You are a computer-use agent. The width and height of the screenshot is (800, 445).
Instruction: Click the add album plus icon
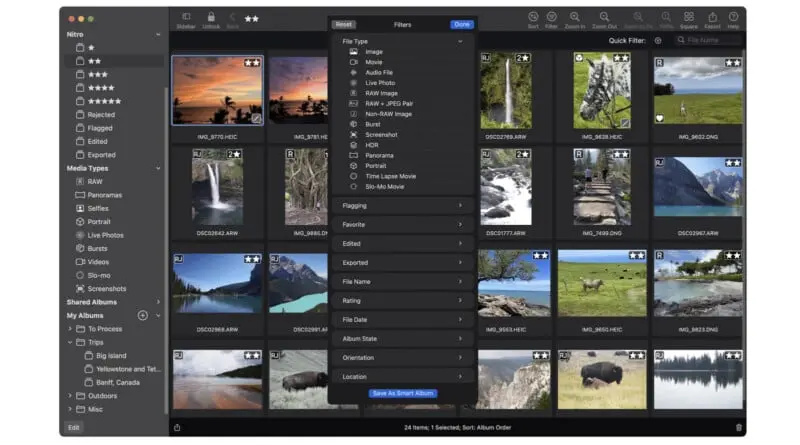click(x=142, y=315)
